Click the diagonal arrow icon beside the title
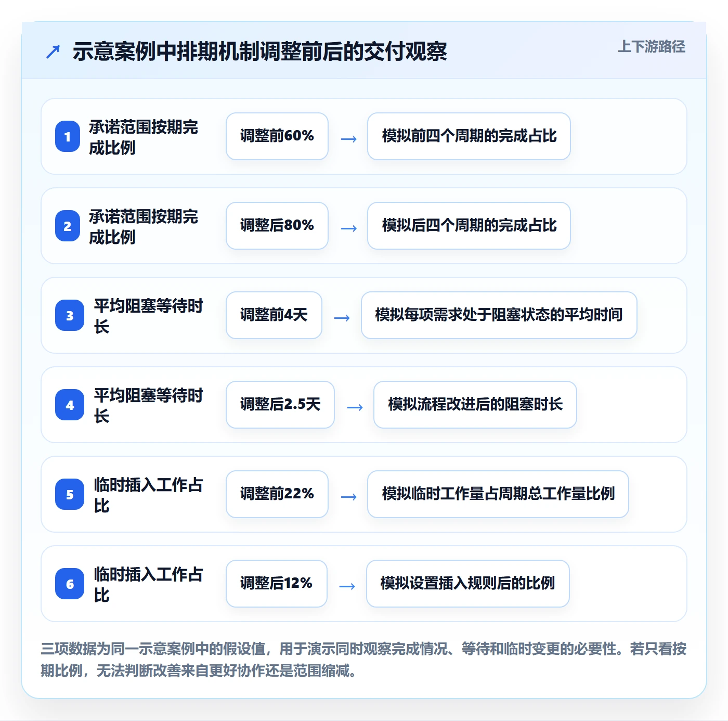The width and height of the screenshot is (728, 721). (53, 51)
